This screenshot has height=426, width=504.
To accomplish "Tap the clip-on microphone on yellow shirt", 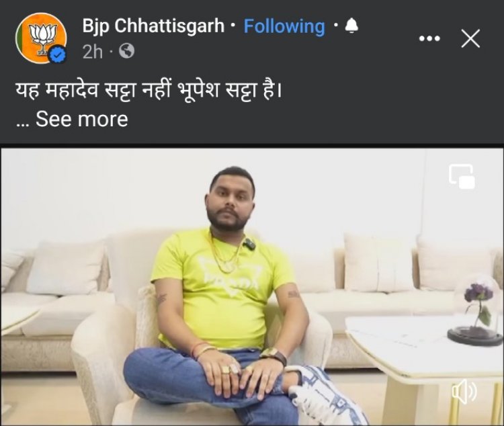I will click(x=249, y=245).
